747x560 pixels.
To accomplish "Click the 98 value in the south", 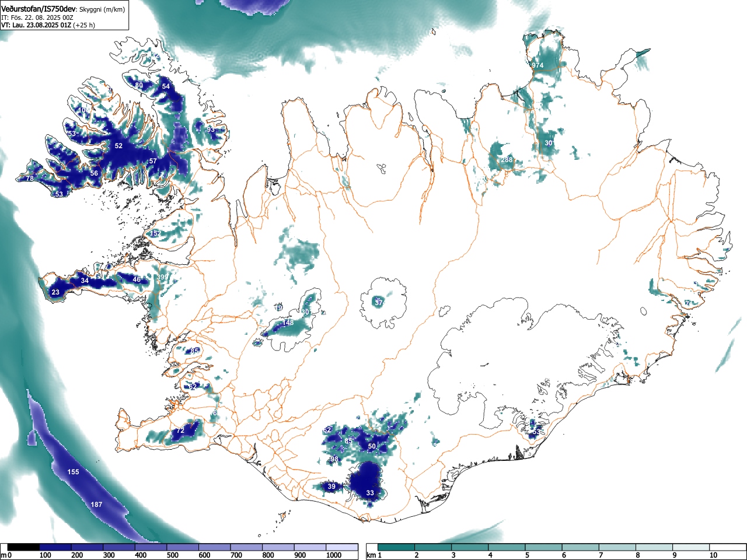I will [x=334, y=460].
